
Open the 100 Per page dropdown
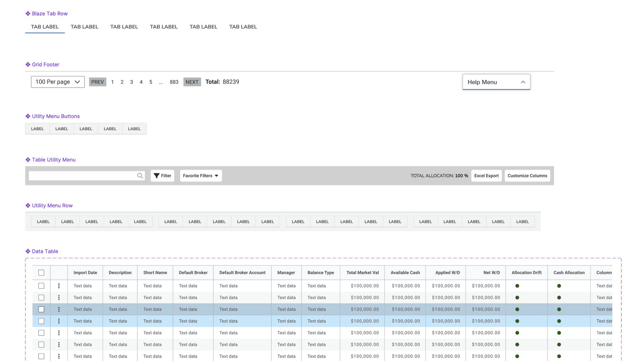(58, 82)
